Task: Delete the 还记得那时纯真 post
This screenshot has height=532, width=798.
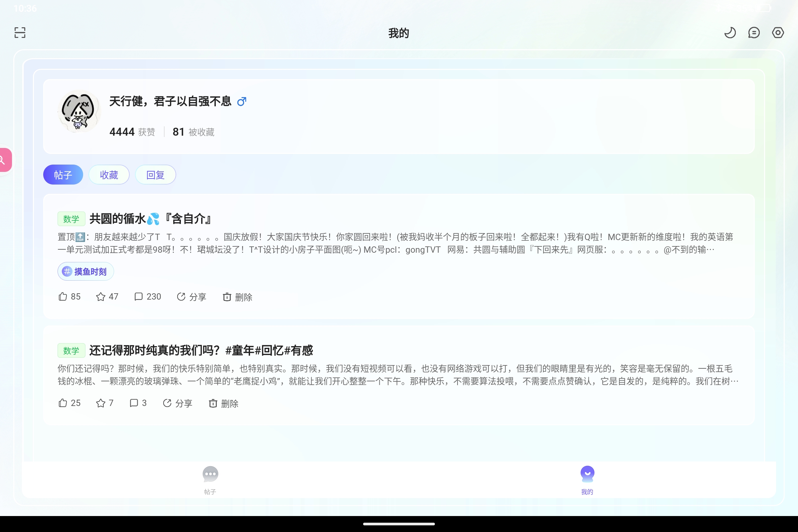Action: tap(223, 403)
